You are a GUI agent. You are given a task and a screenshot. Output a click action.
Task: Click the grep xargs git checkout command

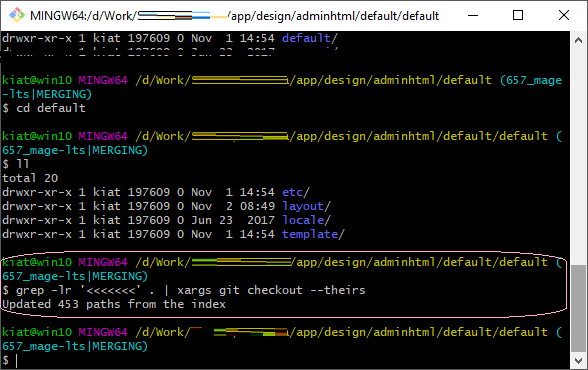[184, 290]
